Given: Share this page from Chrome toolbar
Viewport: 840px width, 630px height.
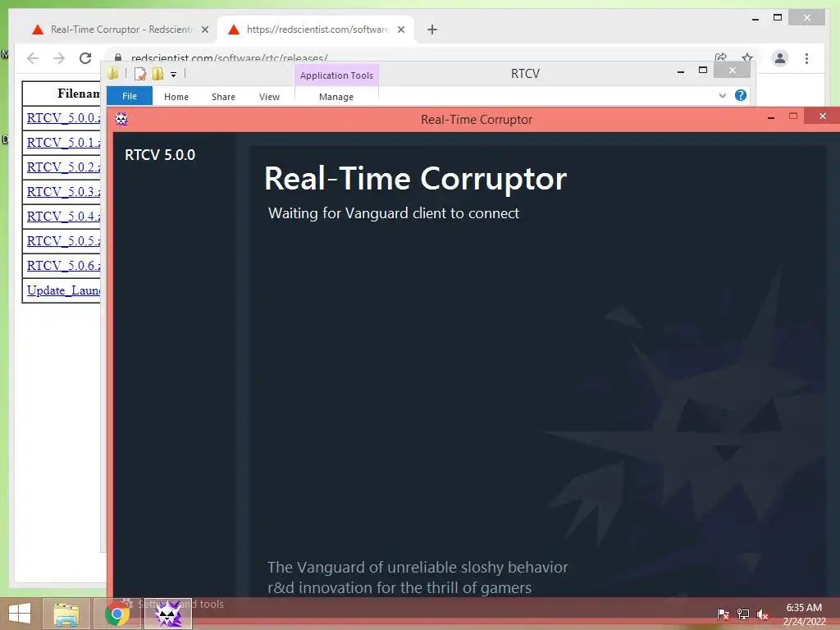Looking at the screenshot, I should click(721, 57).
